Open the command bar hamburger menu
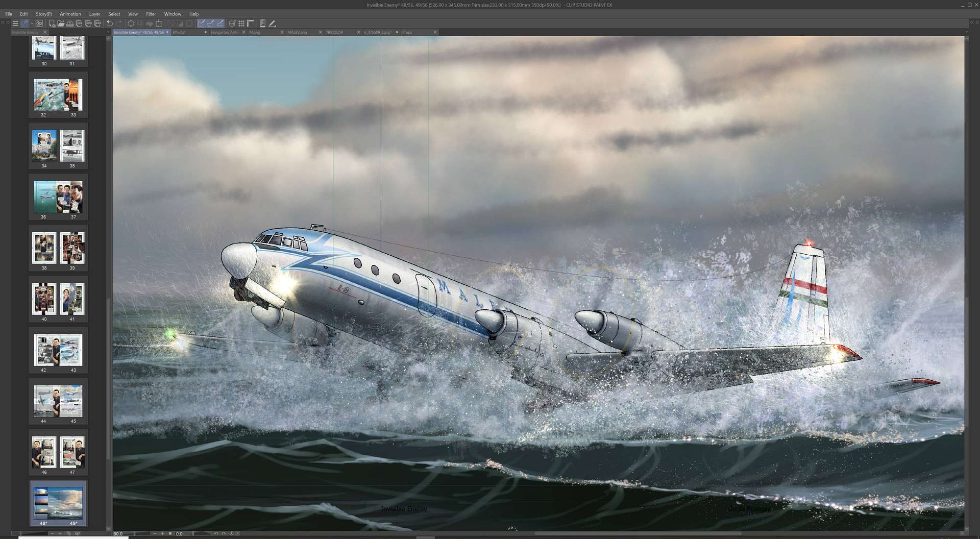This screenshot has width=980, height=539. click(15, 23)
